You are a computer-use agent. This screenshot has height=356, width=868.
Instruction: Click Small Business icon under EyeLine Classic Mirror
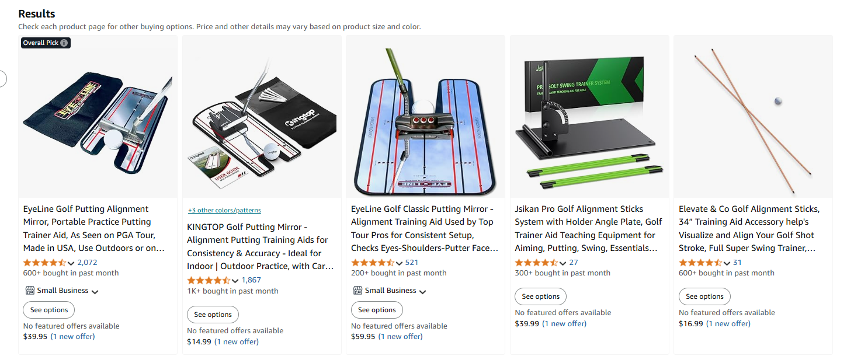pos(357,291)
